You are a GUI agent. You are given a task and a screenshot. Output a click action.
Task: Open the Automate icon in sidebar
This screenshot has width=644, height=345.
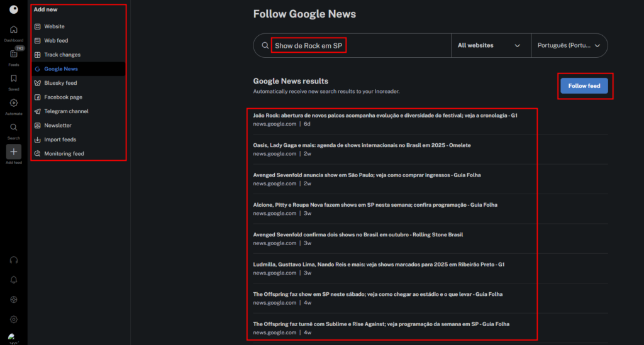pos(14,103)
